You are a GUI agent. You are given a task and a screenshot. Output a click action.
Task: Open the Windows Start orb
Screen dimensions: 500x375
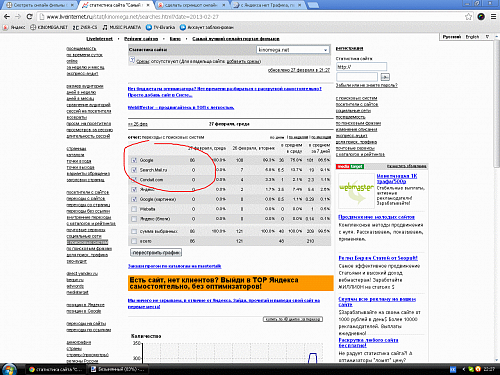9,369
